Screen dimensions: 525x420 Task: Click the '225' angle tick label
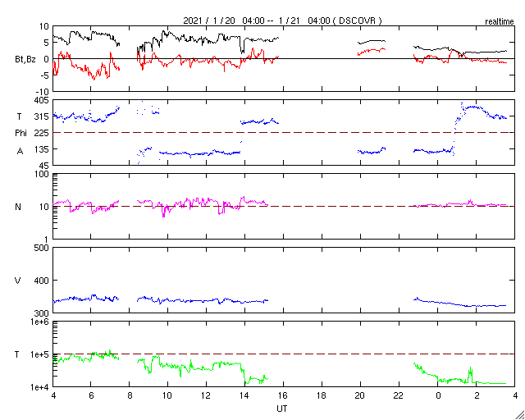[43, 134]
